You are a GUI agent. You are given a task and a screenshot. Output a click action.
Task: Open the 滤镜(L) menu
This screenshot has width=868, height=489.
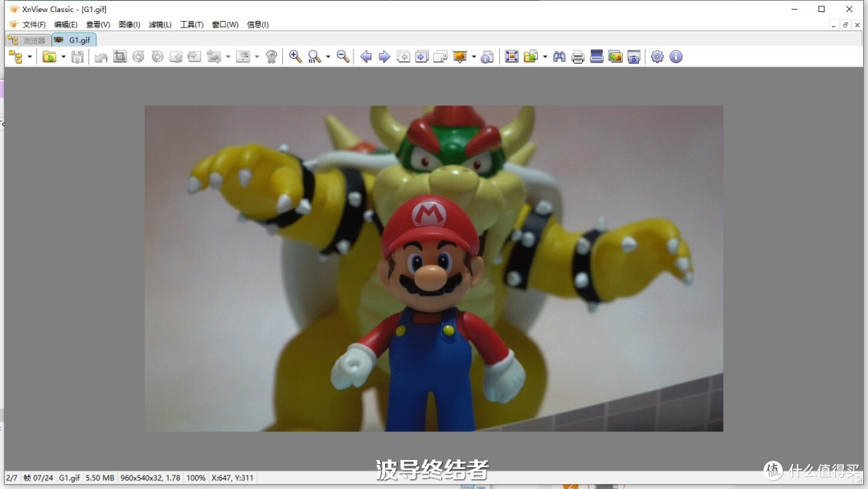(x=160, y=25)
